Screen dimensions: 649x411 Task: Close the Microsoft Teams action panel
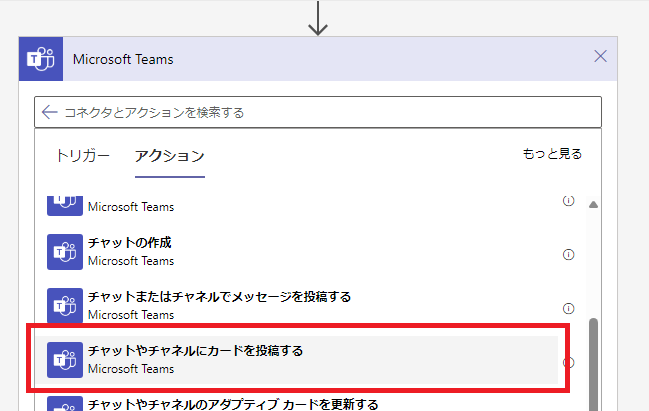coord(600,57)
